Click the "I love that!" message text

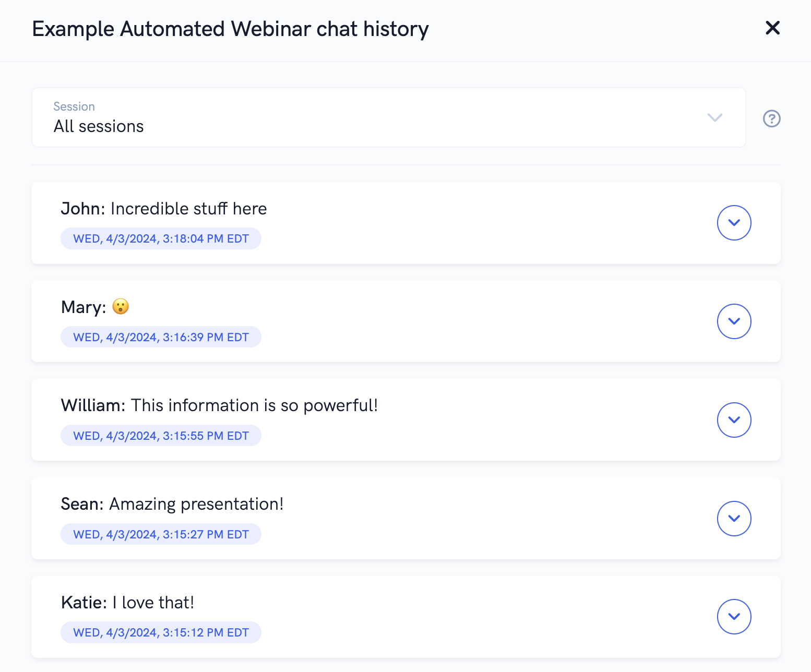[x=153, y=603]
